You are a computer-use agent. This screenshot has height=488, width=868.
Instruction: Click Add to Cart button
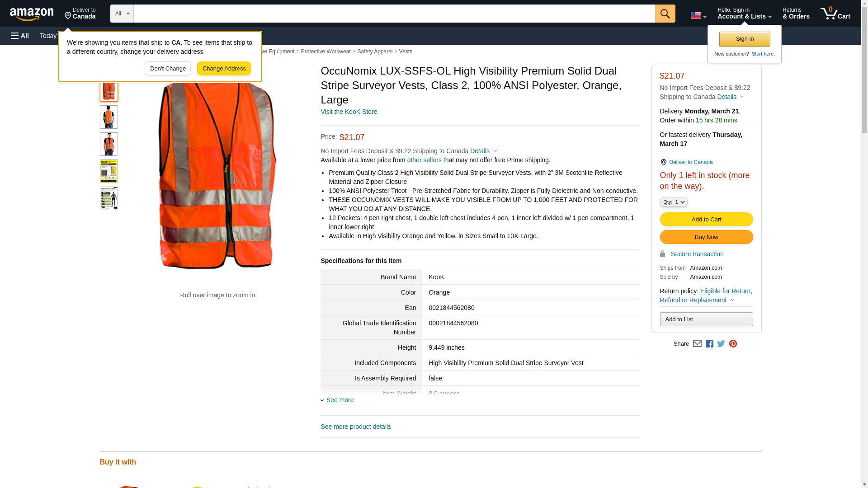[706, 220]
